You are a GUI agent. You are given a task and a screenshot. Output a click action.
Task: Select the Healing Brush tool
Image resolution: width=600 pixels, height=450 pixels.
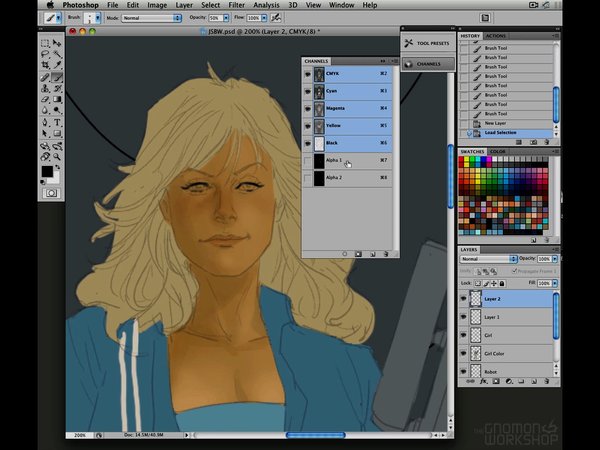pyautogui.click(x=45, y=77)
